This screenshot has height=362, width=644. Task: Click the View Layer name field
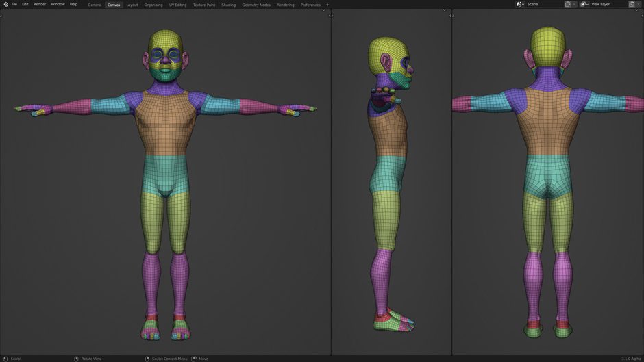[609, 4]
